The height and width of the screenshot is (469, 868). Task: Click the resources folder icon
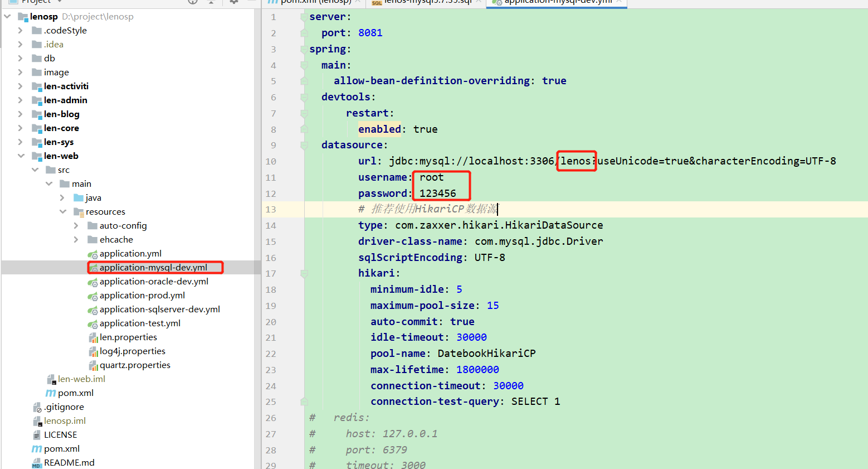point(79,212)
